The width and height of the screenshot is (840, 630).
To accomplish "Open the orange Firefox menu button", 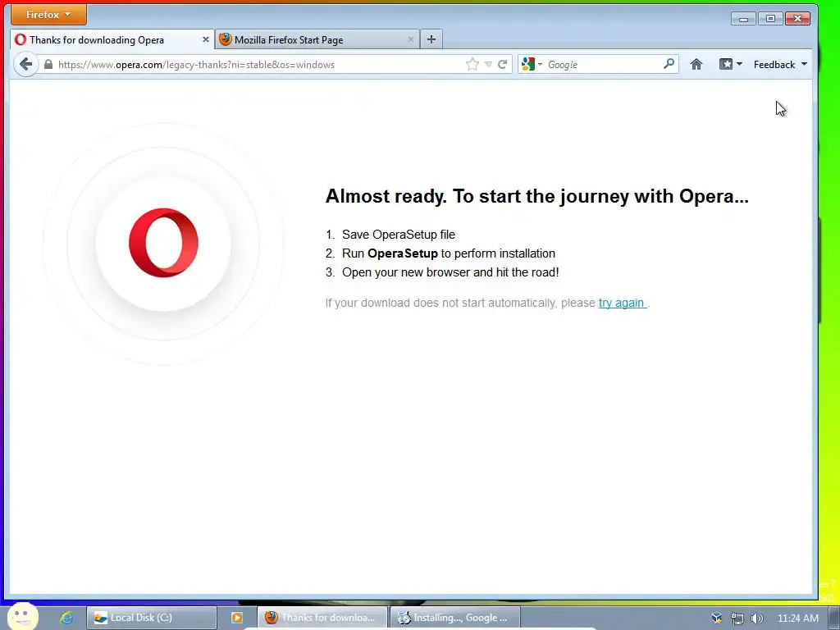I will tap(48, 15).
